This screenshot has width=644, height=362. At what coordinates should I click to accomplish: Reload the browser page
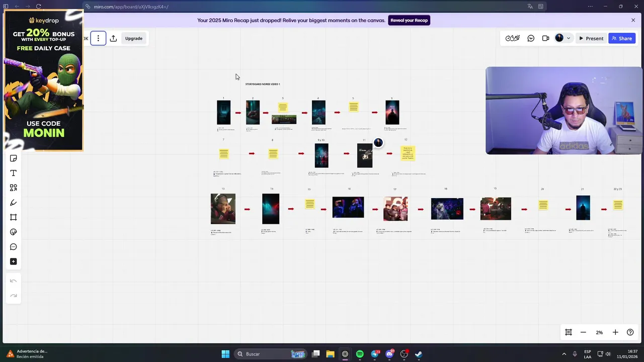click(x=38, y=7)
